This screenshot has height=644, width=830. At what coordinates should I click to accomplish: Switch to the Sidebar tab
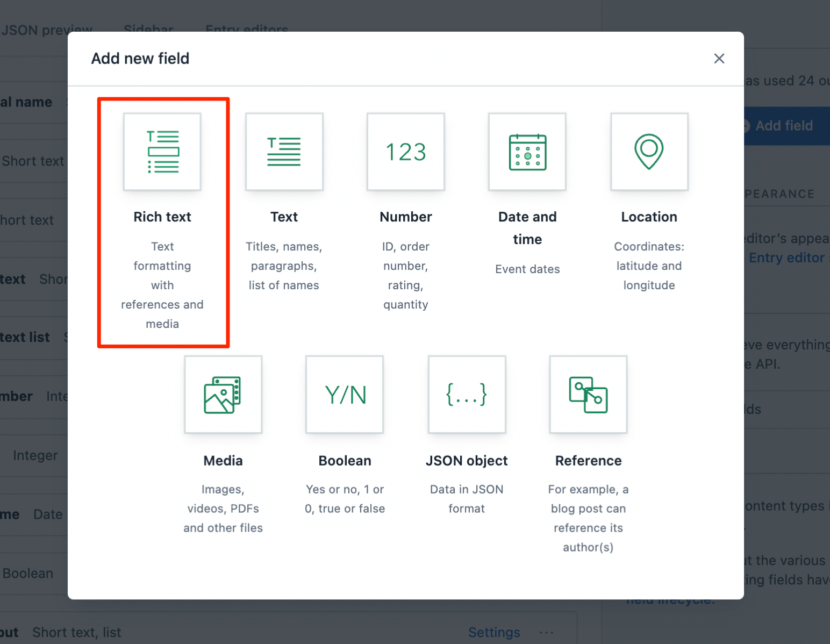(x=148, y=30)
